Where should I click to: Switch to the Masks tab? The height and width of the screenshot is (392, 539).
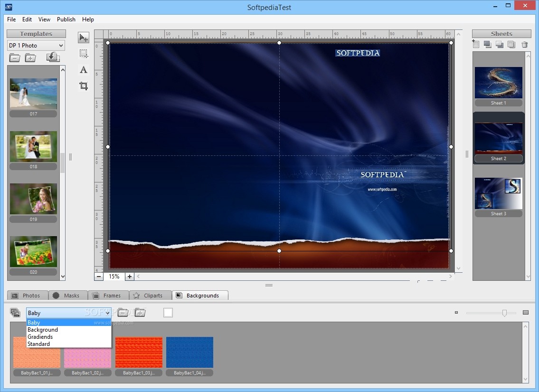(67, 296)
